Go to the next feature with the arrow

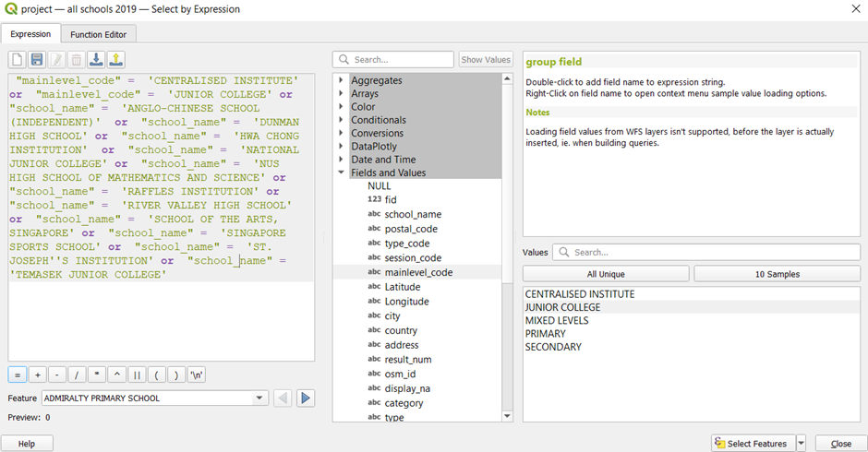tap(306, 398)
